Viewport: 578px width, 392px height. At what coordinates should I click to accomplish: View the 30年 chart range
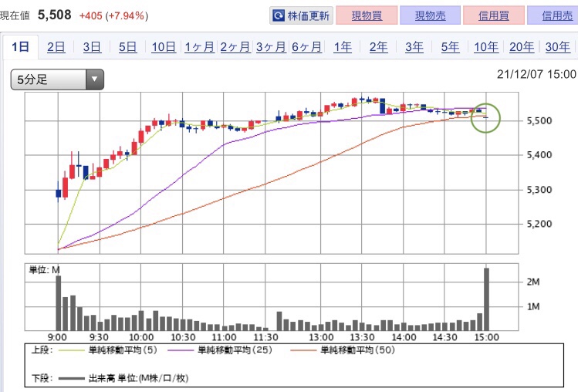[557, 47]
